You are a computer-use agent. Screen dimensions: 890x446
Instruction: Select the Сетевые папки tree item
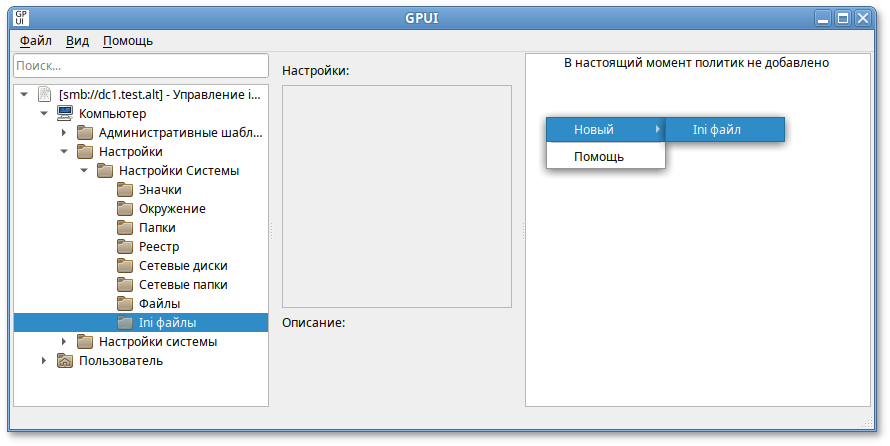183,285
